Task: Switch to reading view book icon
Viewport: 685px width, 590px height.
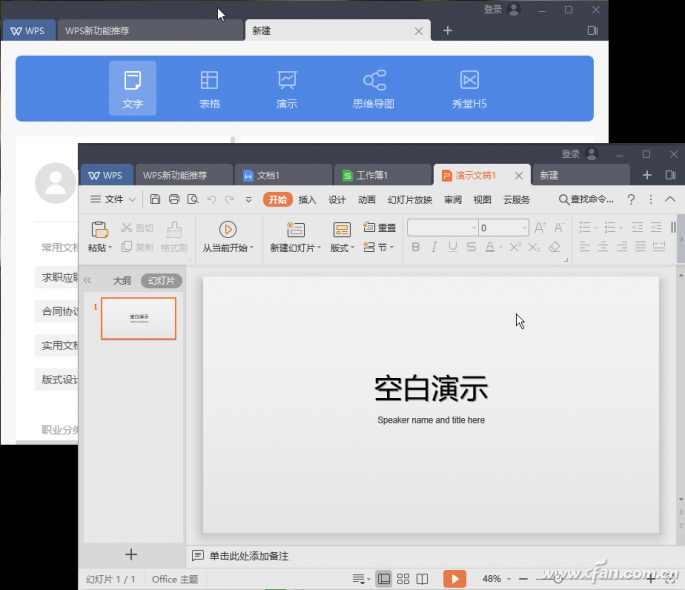Action: [422, 579]
